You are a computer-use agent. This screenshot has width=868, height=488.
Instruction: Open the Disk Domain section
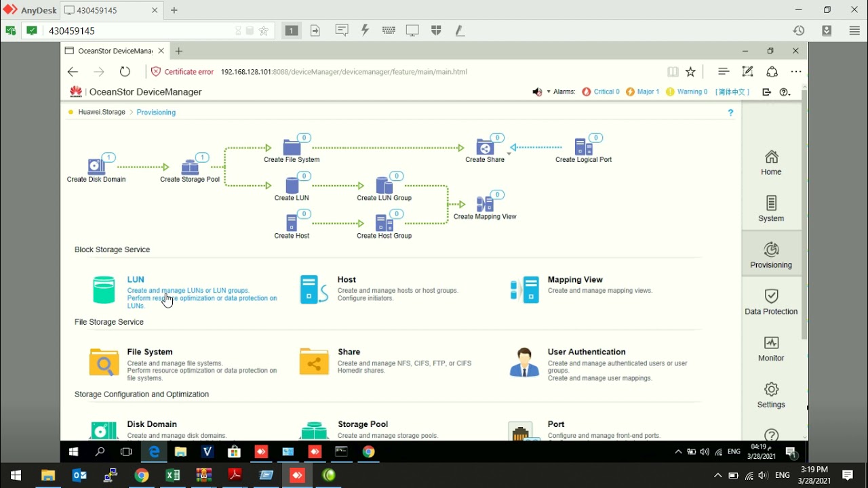point(152,424)
